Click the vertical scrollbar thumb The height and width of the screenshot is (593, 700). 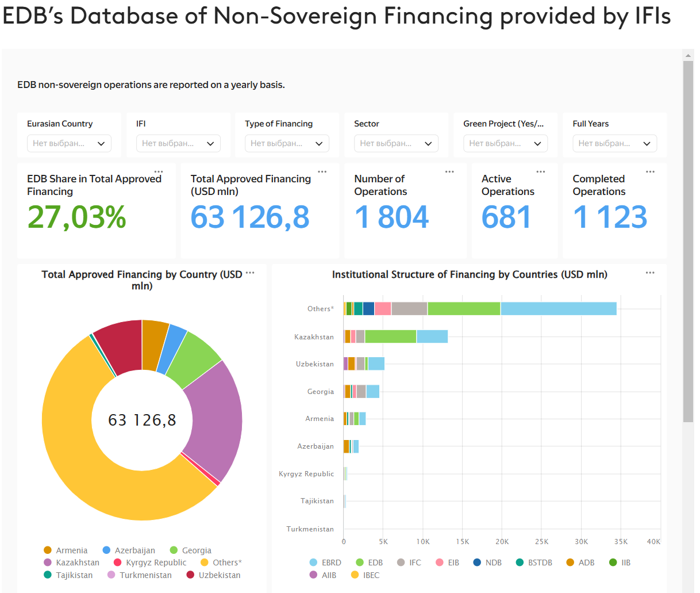(x=688, y=242)
